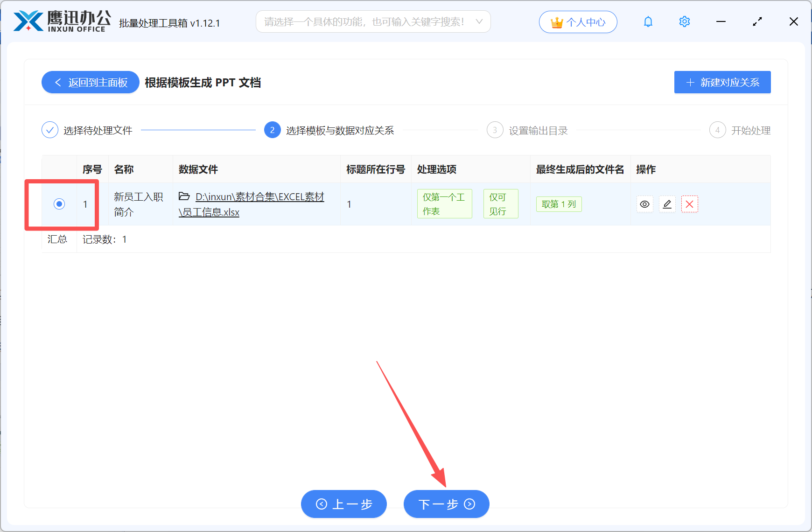Open the settings gear icon
812x532 pixels.
684,21
